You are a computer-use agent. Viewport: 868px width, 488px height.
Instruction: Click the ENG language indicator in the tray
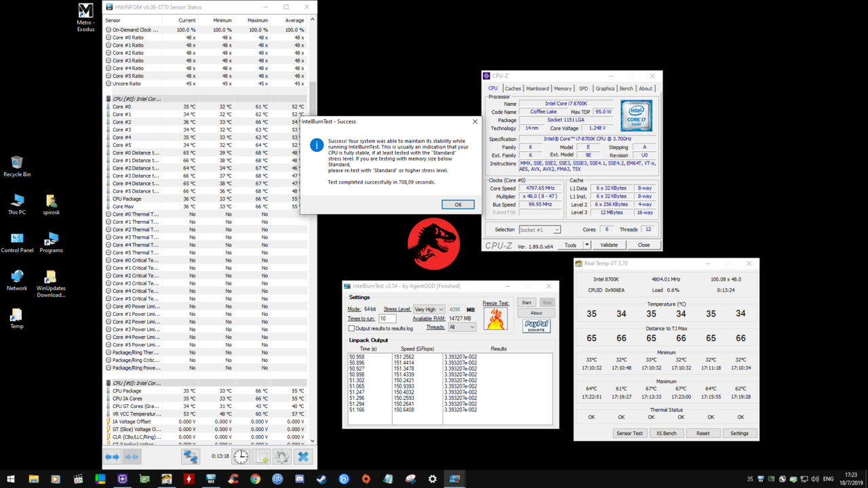click(x=828, y=479)
